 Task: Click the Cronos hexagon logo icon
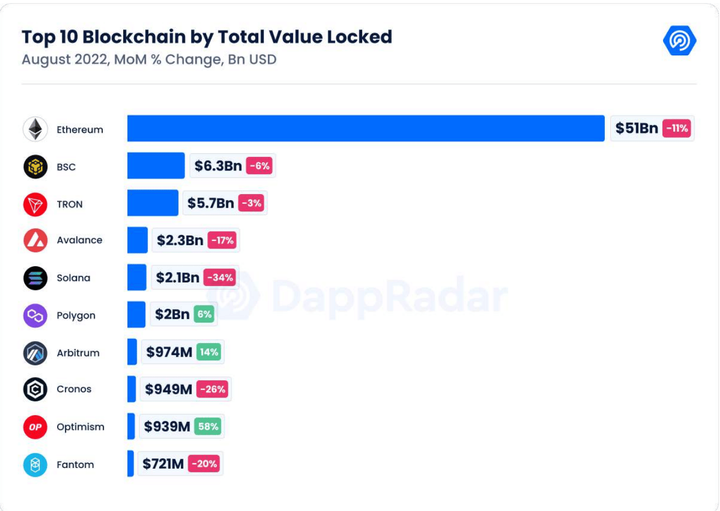(x=35, y=389)
